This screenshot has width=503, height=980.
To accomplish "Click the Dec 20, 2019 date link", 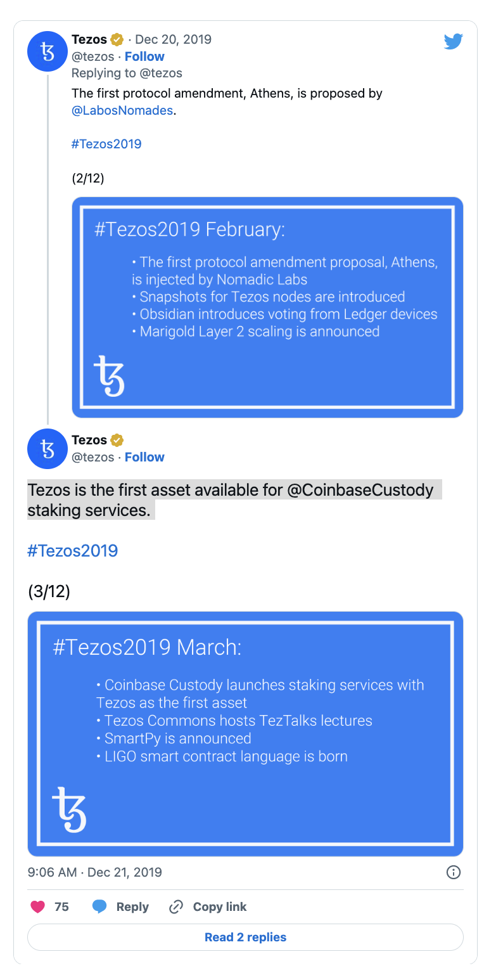I will pos(174,39).
